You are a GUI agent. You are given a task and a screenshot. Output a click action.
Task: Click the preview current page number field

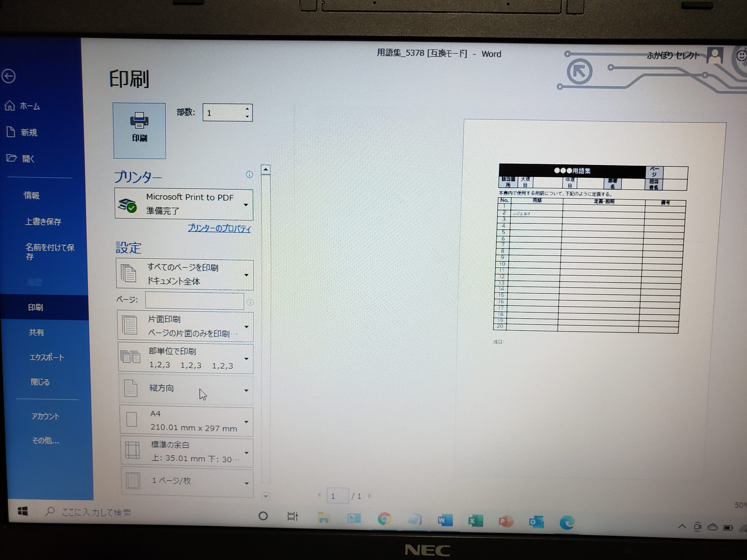(337, 496)
